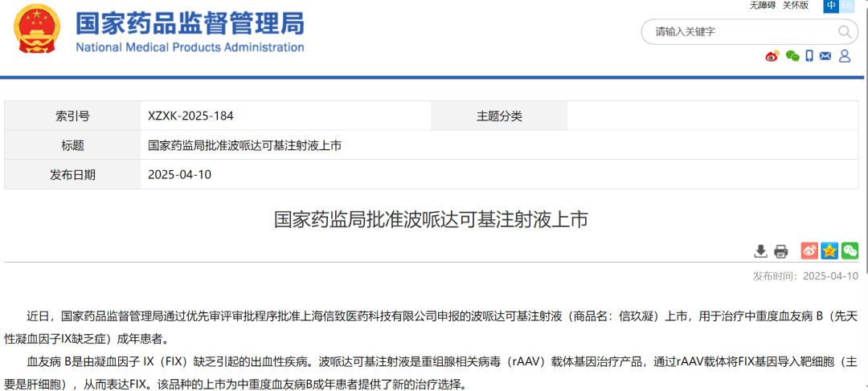Open the user account icon
The image size is (868, 391).
(845, 56)
